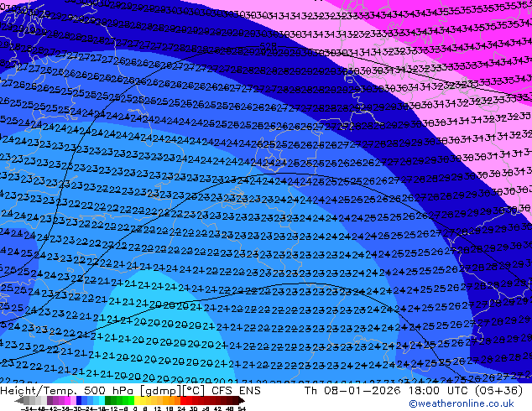Click the '54' legend scale value at right end
The height and width of the screenshot is (411, 532).
tap(242, 409)
